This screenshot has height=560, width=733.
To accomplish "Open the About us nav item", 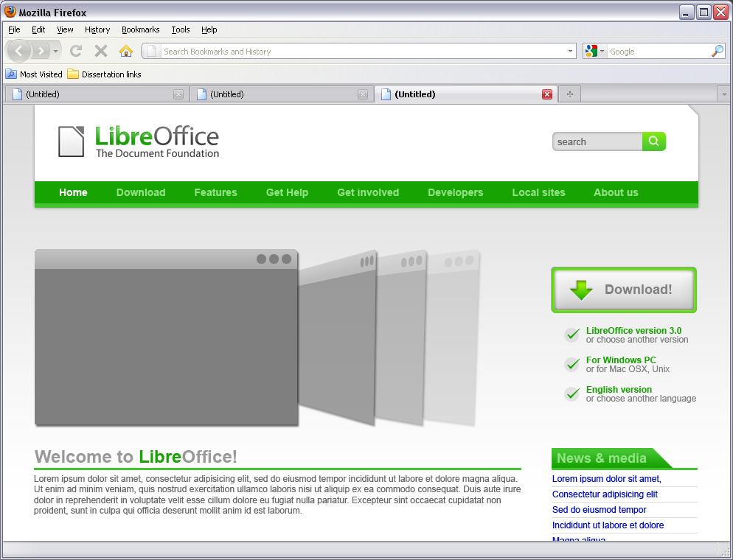I will 616,192.
